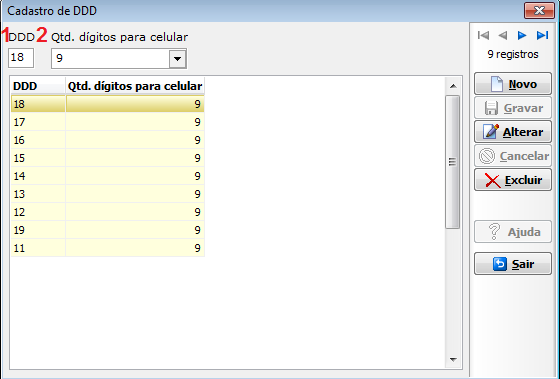The width and height of the screenshot is (560, 379).
Task: Select the row with DDD 12
Action: coord(108,212)
